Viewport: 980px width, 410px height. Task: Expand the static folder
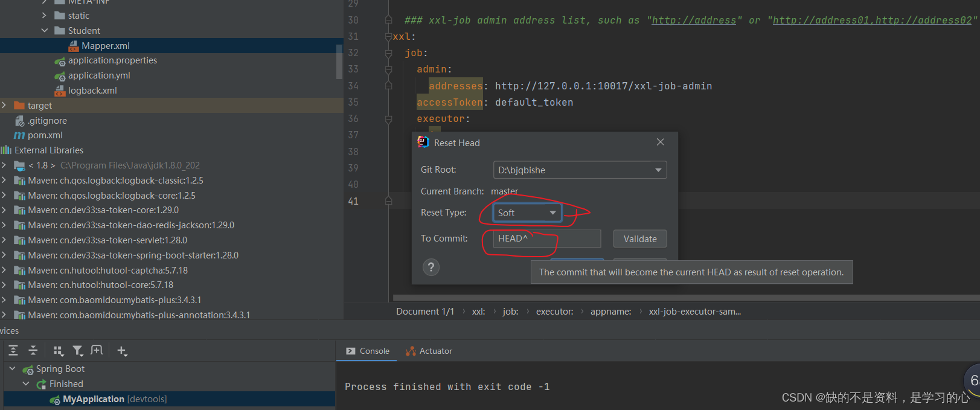click(44, 16)
